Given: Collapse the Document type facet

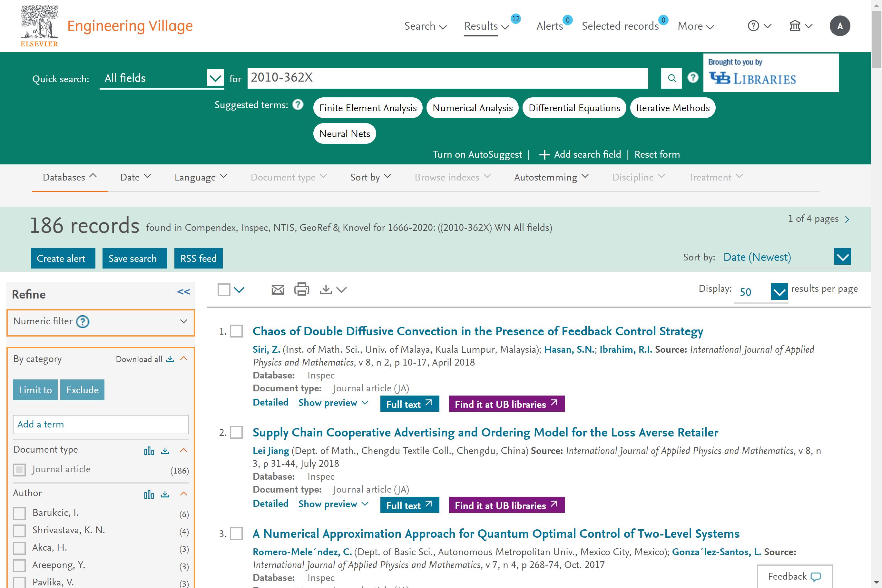Looking at the screenshot, I should pos(184,450).
